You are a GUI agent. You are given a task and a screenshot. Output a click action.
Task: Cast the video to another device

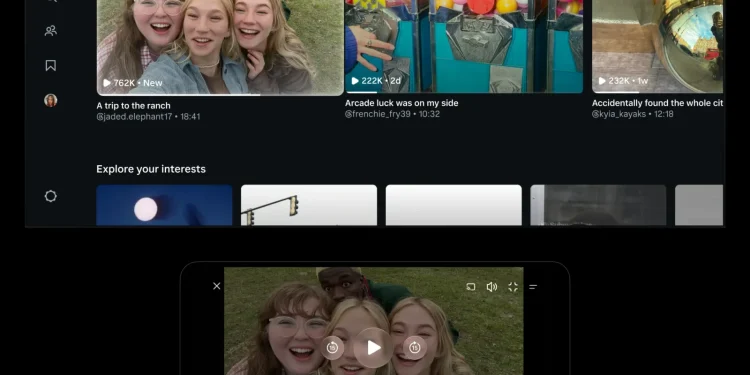[471, 287]
